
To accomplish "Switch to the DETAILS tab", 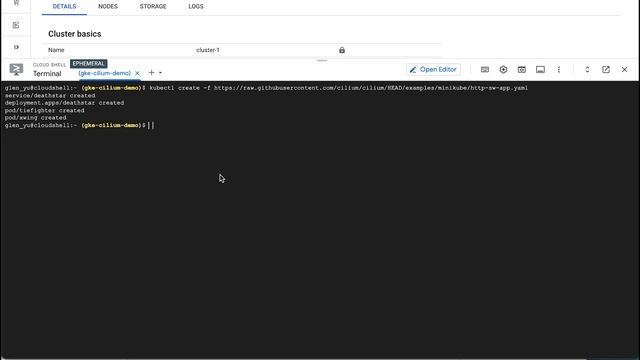I will point(64,7).
